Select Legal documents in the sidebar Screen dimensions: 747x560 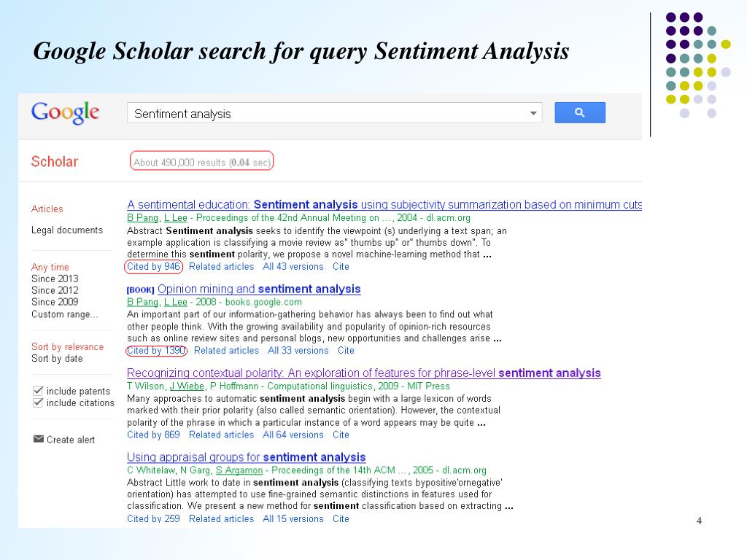67,230
